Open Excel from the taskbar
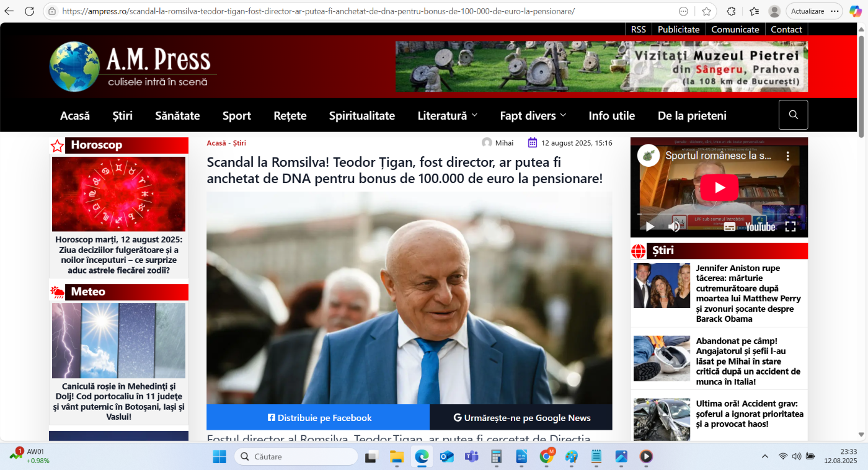 (x=497, y=457)
